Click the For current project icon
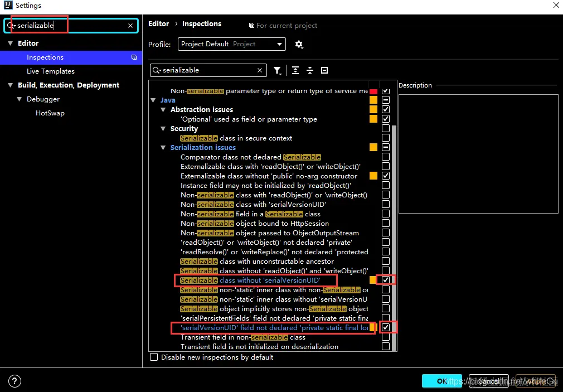Image resolution: width=563 pixels, height=392 pixels. click(x=251, y=26)
